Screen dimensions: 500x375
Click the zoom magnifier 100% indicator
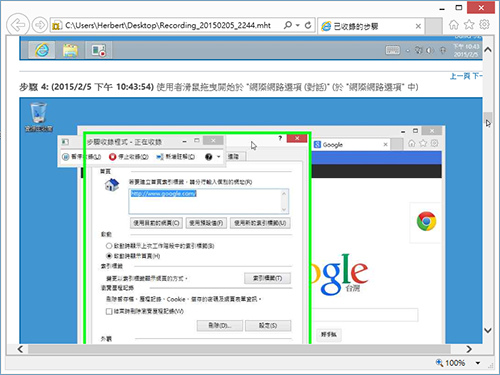(450, 363)
